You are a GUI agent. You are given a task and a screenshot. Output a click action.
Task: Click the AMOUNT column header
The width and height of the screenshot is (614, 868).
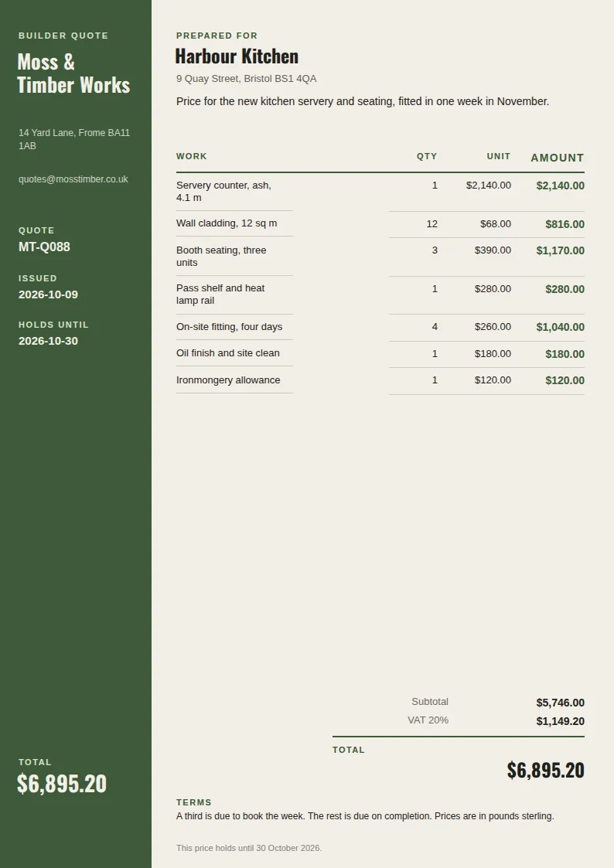point(558,158)
